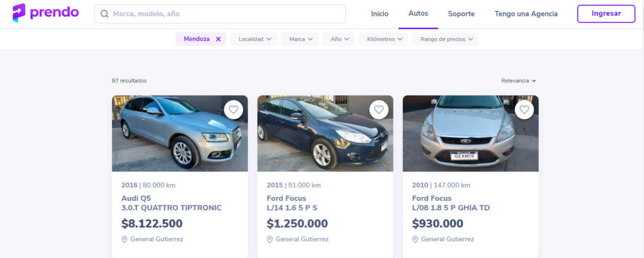The height and width of the screenshot is (258, 644).
Task: Open the Año dropdown
Action: [339, 39]
